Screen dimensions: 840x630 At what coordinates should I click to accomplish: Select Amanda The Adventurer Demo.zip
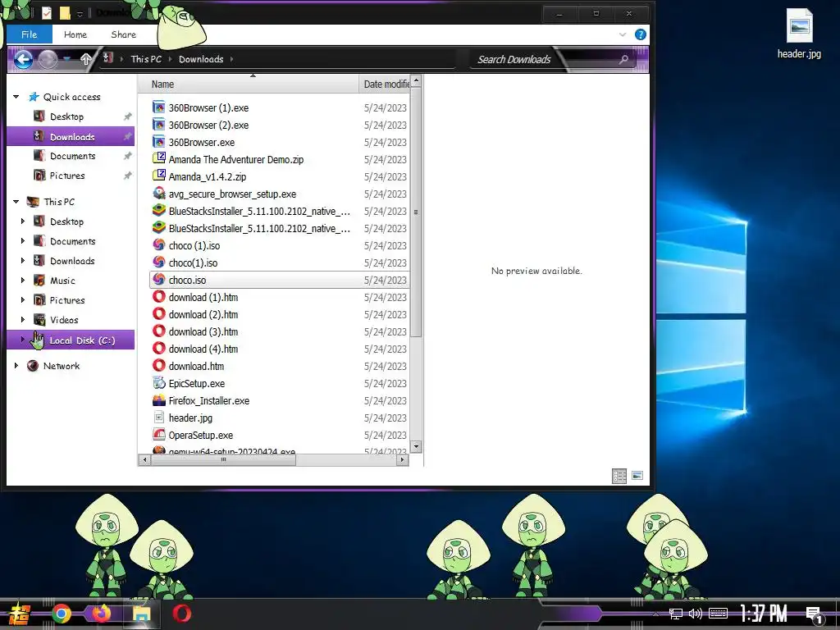(236, 159)
